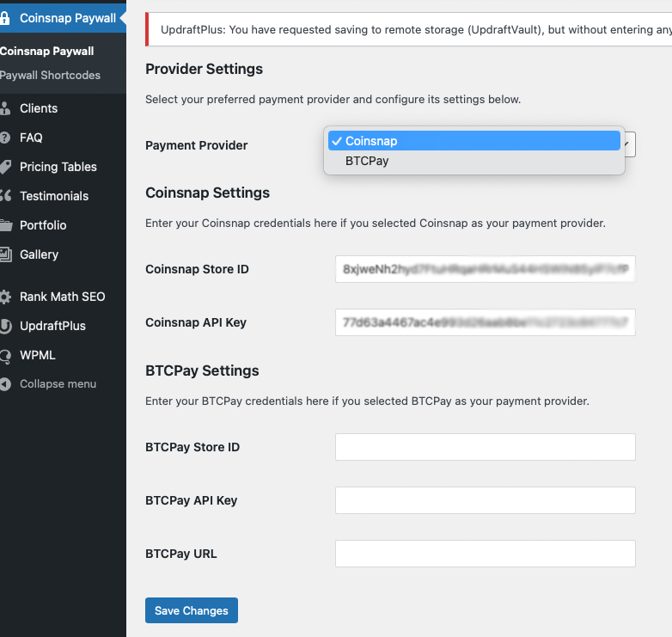
Task: Click the Coinsnap Paywall lock icon
Action: pyautogui.click(x=5, y=17)
